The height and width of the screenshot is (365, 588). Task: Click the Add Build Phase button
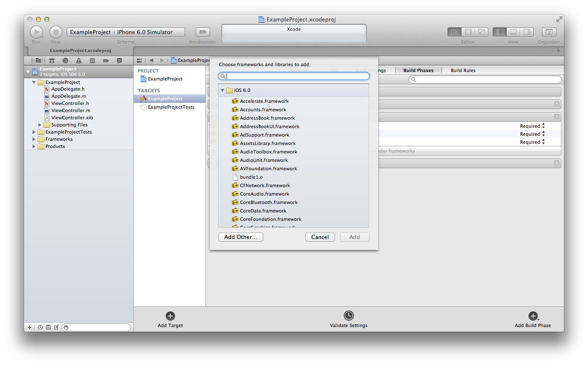click(x=533, y=319)
